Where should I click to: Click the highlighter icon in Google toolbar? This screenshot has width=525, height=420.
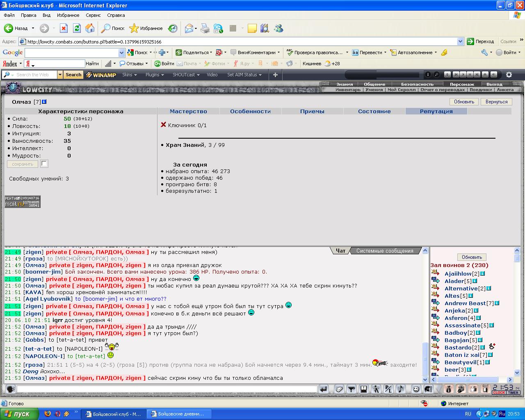coord(444,52)
